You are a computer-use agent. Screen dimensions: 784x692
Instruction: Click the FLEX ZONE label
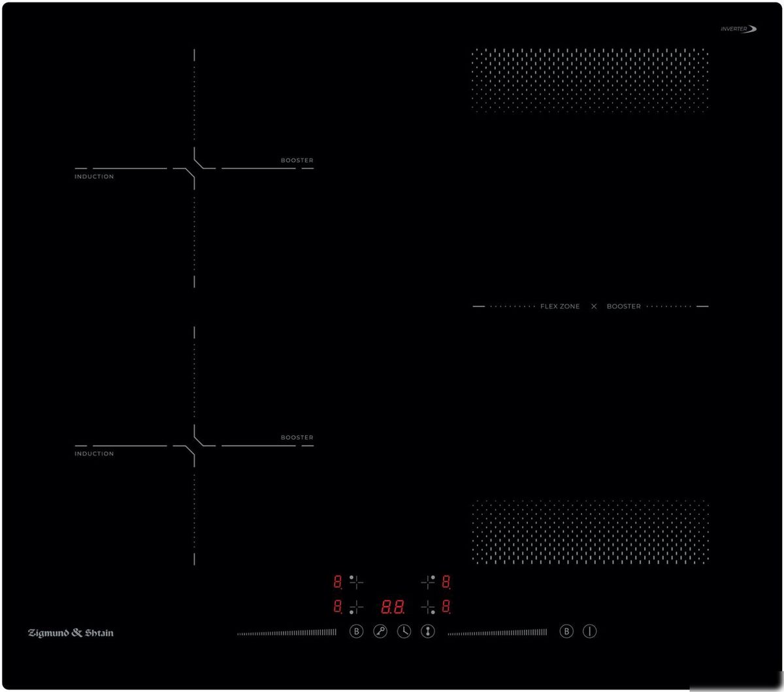click(559, 306)
